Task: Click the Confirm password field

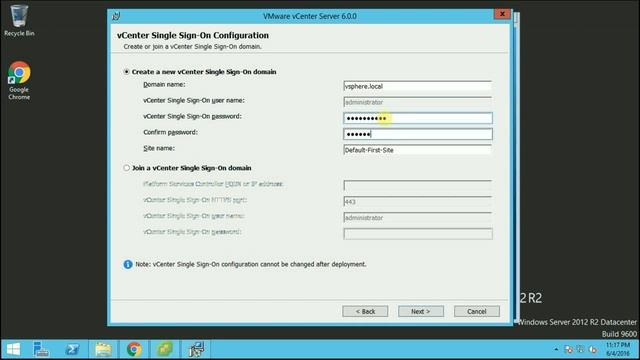Action: (418, 134)
